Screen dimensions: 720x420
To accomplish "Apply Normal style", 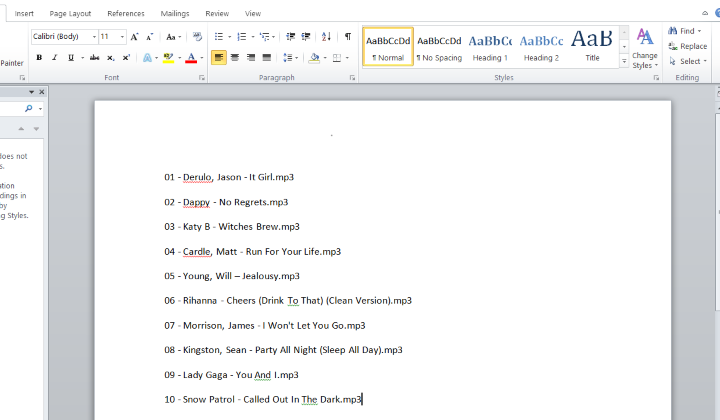I will [x=388, y=47].
